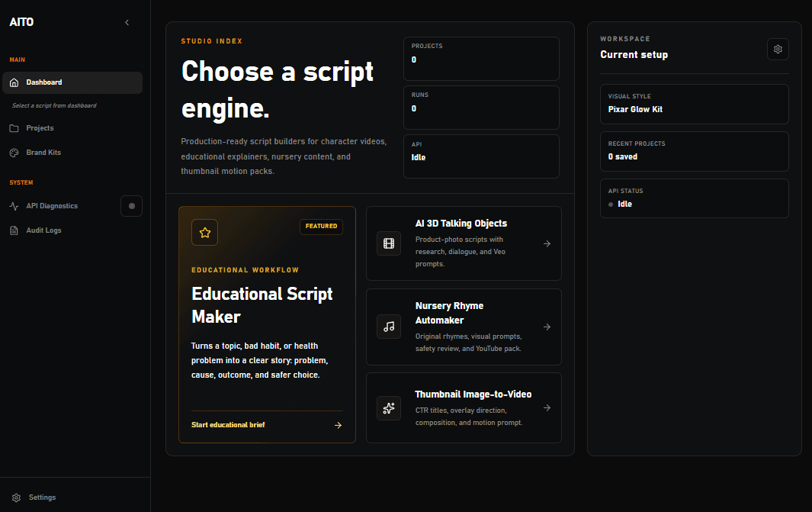
Task: Click the Audit Logs document icon
Action: pos(14,230)
